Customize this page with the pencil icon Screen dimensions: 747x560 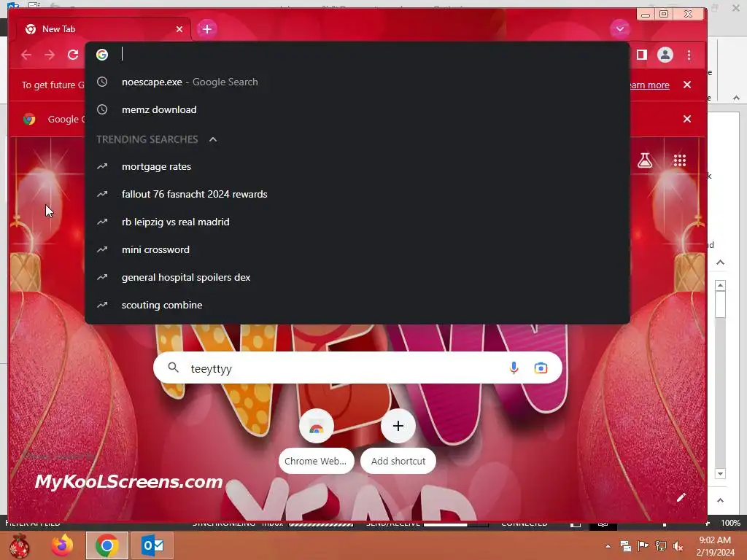(681, 497)
